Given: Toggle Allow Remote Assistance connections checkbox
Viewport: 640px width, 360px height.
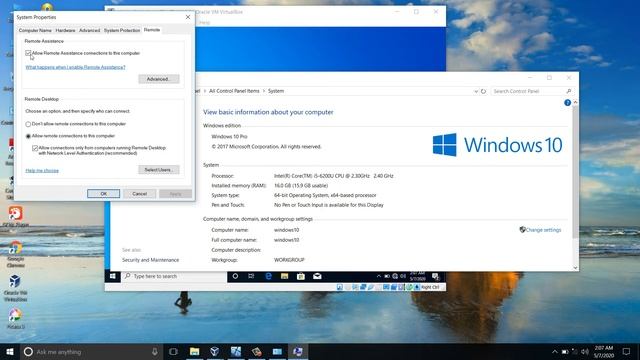Looking at the screenshot, I should coord(28,53).
